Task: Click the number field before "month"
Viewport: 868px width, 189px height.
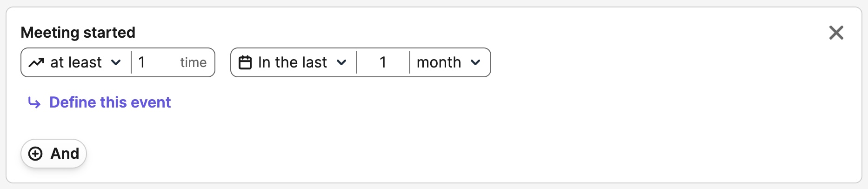Action: (x=383, y=62)
